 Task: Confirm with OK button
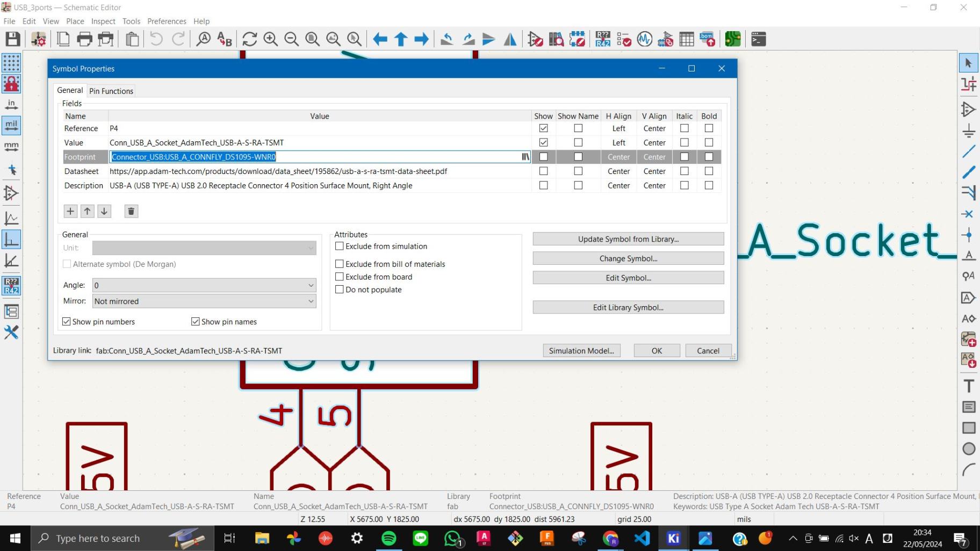pyautogui.click(x=657, y=351)
